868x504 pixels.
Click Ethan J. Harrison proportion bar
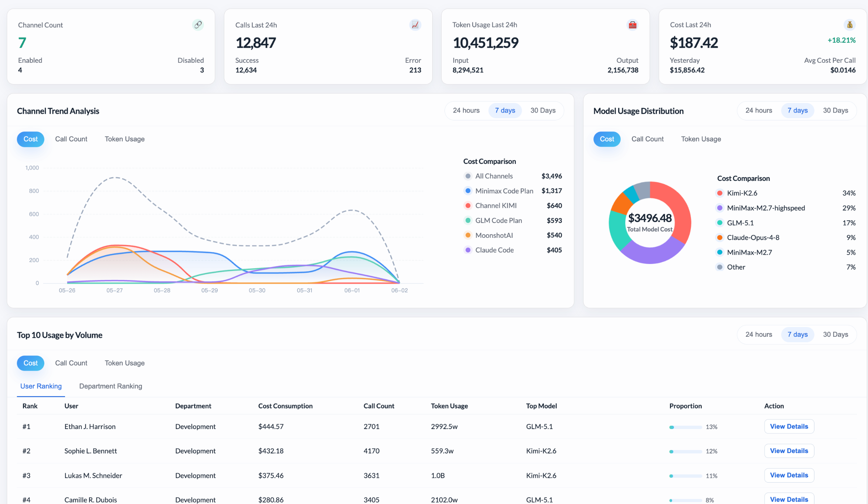coord(685,427)
